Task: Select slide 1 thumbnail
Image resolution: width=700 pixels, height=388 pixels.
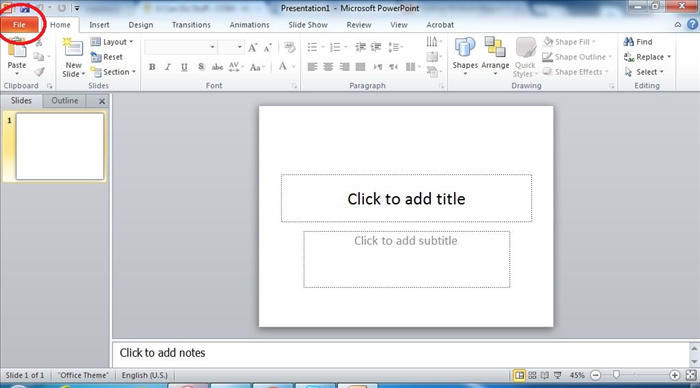Action: click(x=60, y=146)
